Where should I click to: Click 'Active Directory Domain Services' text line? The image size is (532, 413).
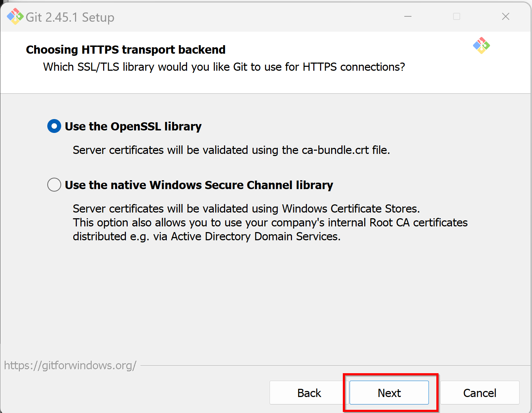pos(207,236)
